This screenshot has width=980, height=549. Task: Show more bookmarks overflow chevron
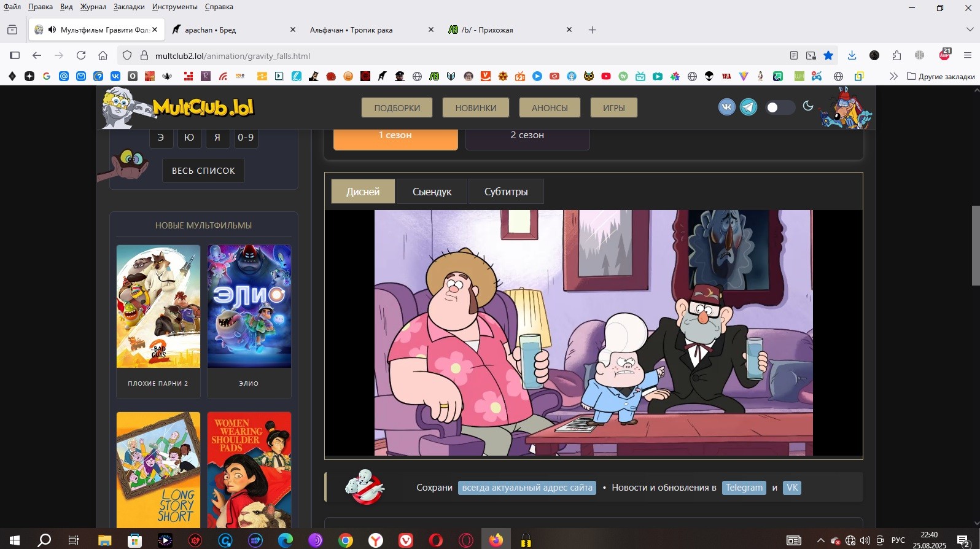coord(893,76)
